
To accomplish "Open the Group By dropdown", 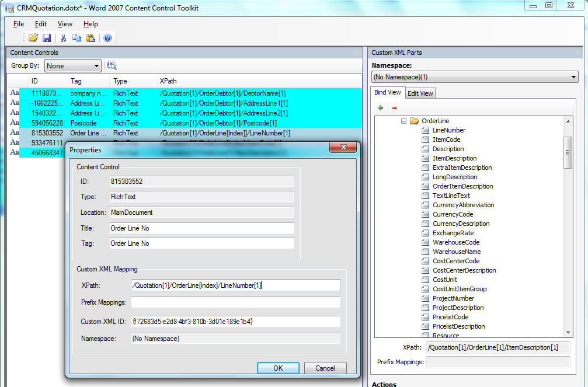I will tap(72, 66).
